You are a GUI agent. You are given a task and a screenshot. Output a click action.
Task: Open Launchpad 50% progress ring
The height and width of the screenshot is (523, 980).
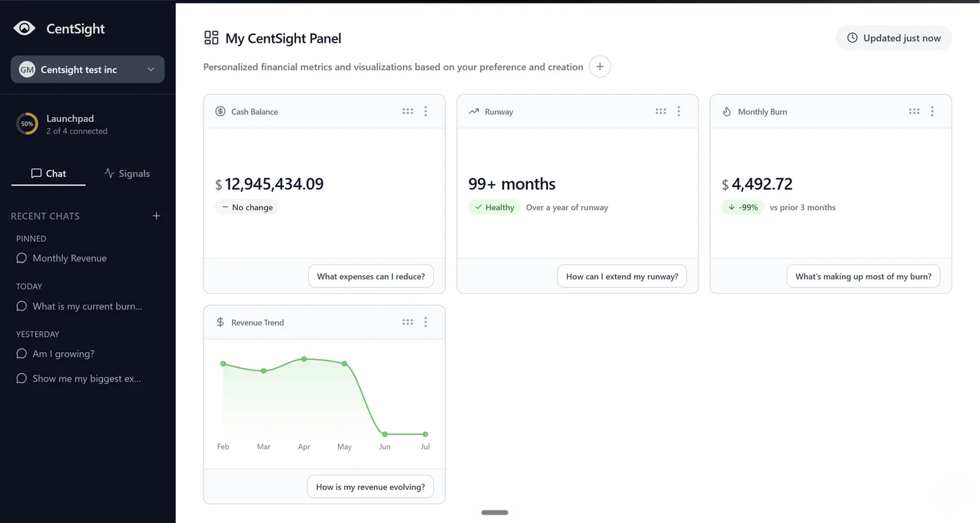(27, 124)
